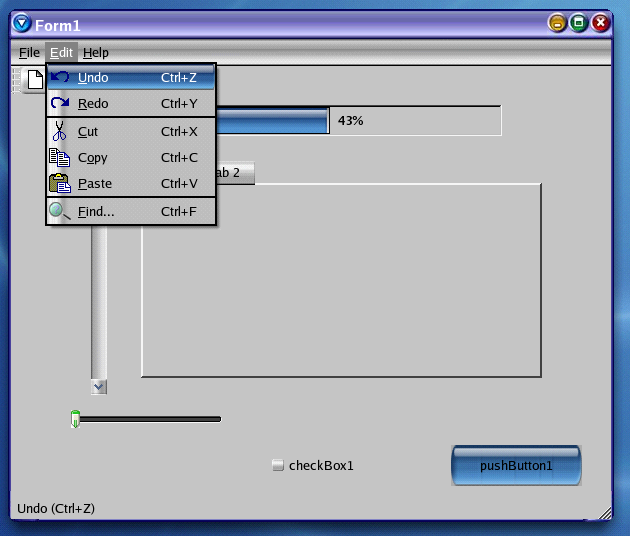Close the open Edit menu
The height and width of the screenshot is (536, 630).
coord(61,53)
